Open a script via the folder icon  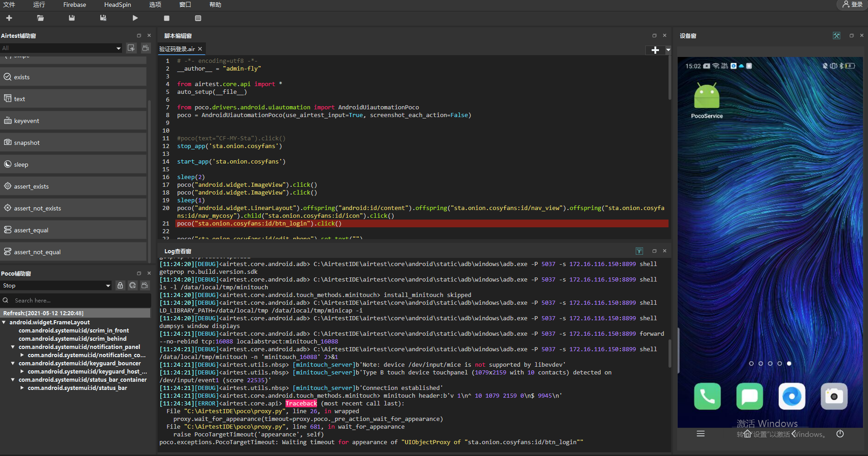tap(41, 18)
